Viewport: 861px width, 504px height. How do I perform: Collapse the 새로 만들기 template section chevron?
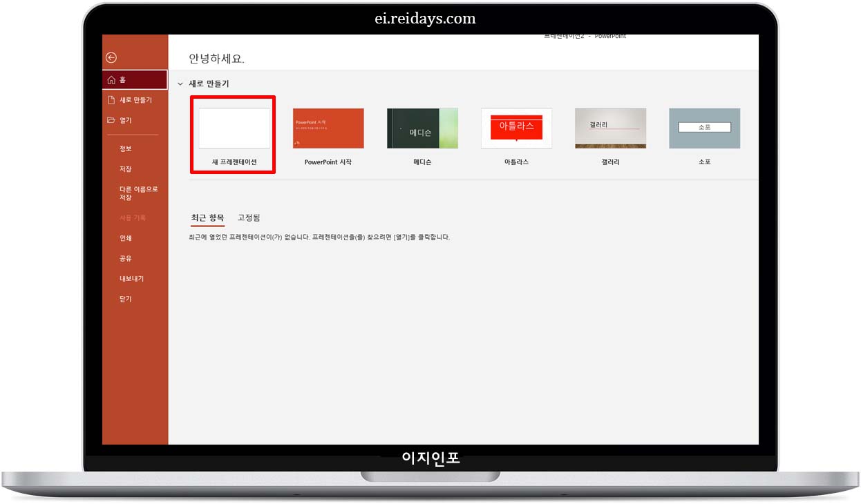(181, 81)
